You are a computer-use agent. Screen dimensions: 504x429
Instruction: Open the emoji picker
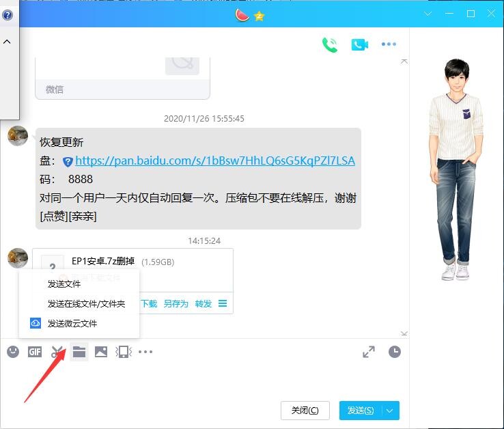[x=13, y=352]
